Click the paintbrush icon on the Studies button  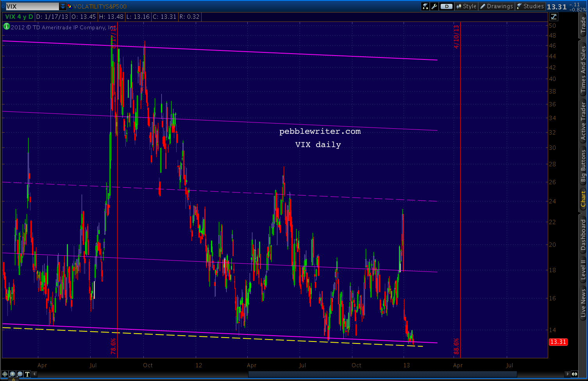[x=518, y=6]
